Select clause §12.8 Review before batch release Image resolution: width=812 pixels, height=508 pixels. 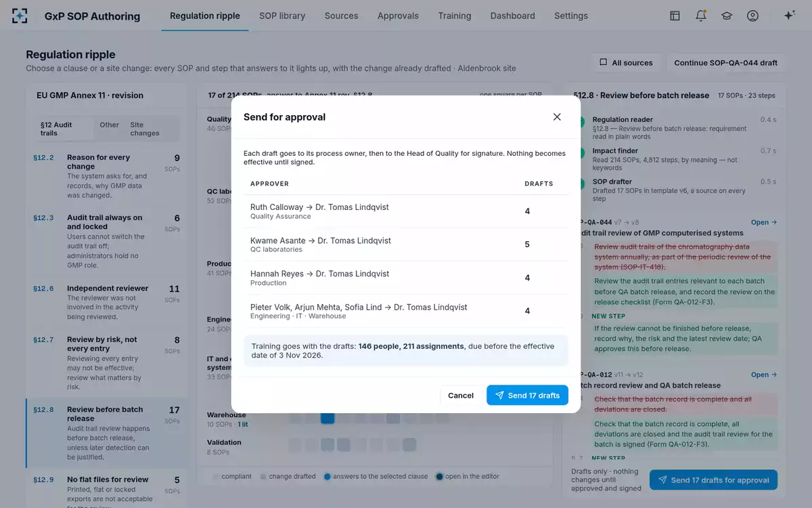107,433
